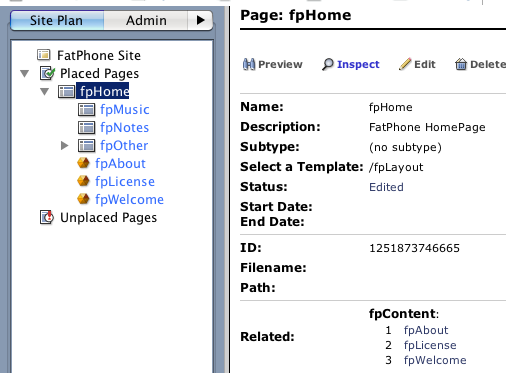Collapse the fpHome tree node
Image resolution: width=506 pixels, height=373 pixels.
click(x=44, y=91)
